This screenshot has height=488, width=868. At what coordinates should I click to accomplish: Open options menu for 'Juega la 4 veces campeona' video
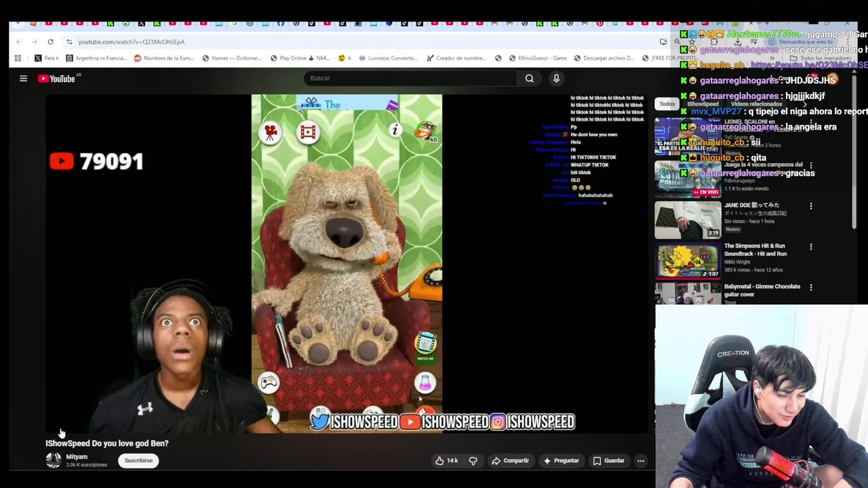[x=811, y=165]
